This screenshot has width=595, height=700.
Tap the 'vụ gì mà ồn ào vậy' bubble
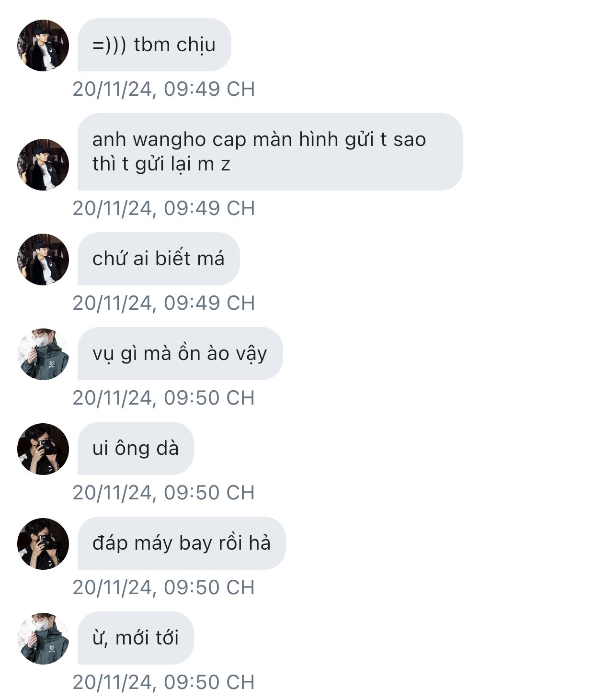click(180, 353)
